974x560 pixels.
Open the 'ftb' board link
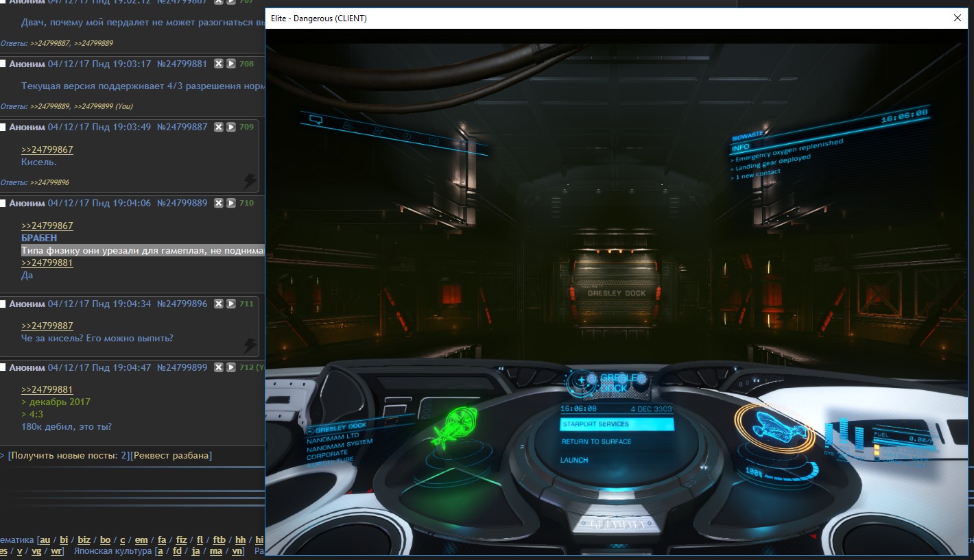[219, 540]
